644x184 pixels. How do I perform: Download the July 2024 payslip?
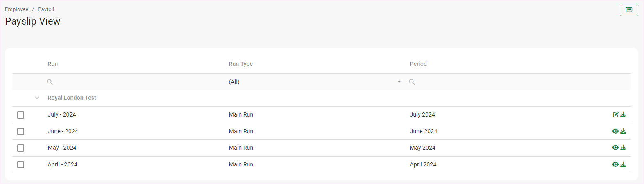[623, 115]
